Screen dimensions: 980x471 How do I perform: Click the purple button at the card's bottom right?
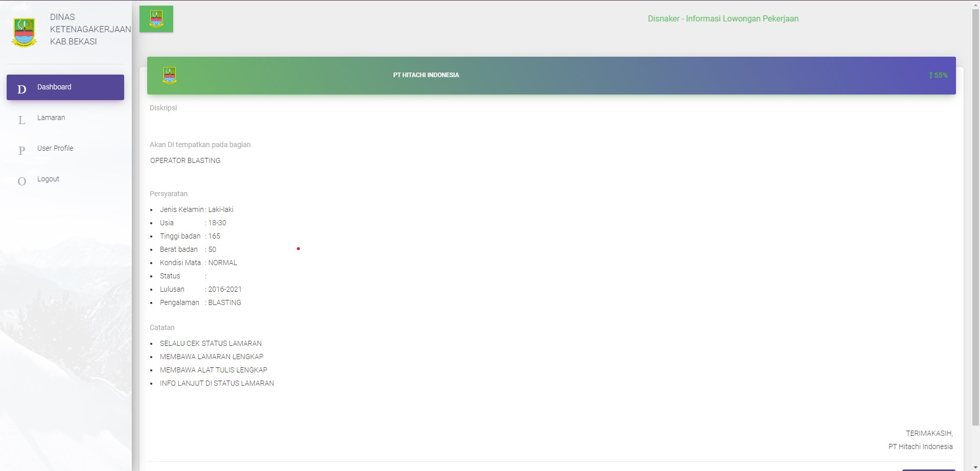click(x=928, y=469)
